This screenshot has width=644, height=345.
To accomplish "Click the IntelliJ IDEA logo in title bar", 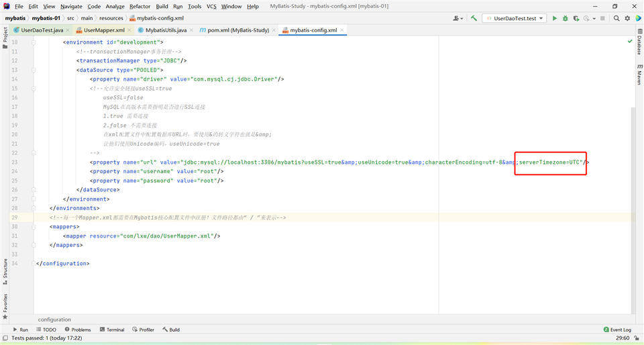I will (x=6, y=6).
